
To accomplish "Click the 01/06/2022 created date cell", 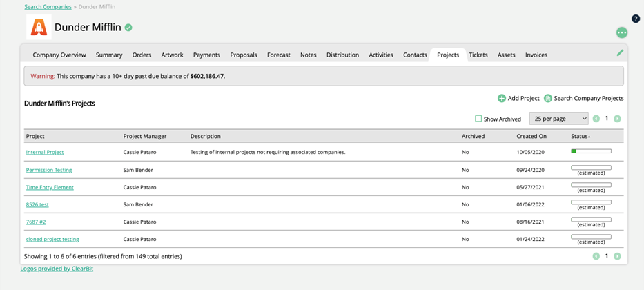I will [530, 204].
